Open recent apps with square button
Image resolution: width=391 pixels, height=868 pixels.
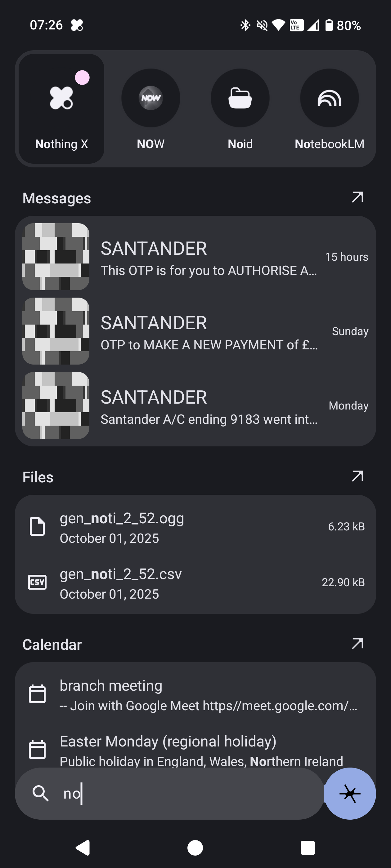coord(307,848)
